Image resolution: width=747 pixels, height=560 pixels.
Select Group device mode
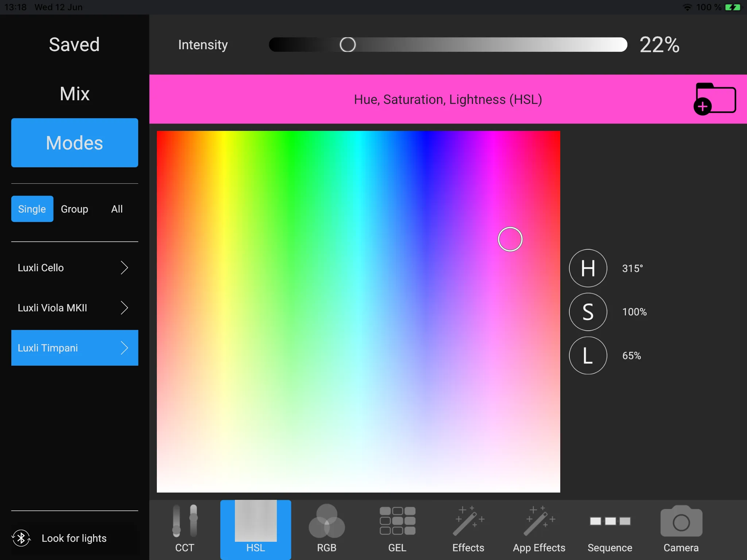(x=75, y=208)
